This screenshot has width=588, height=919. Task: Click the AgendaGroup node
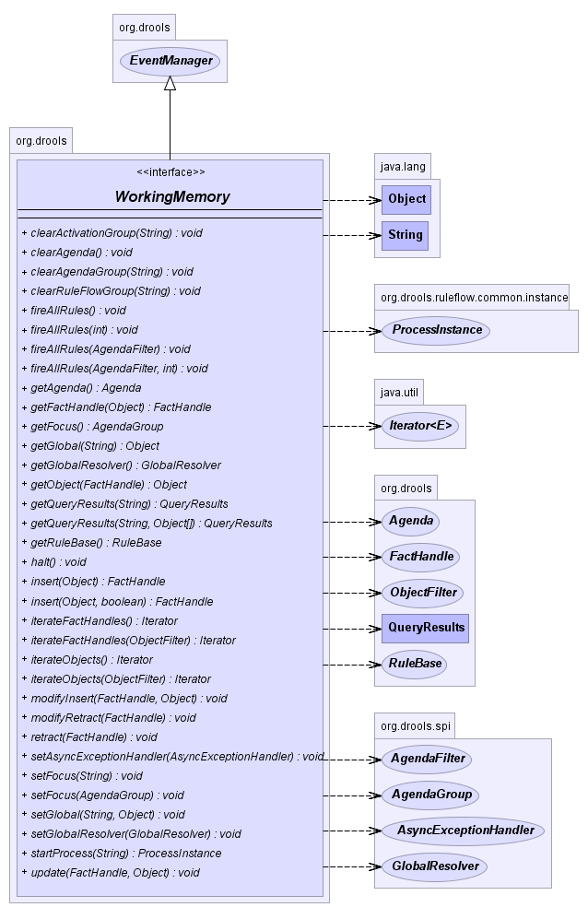431,795
